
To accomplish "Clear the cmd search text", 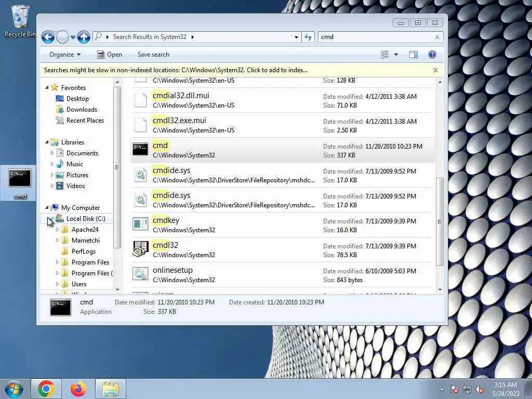I will tap(437, 37).
